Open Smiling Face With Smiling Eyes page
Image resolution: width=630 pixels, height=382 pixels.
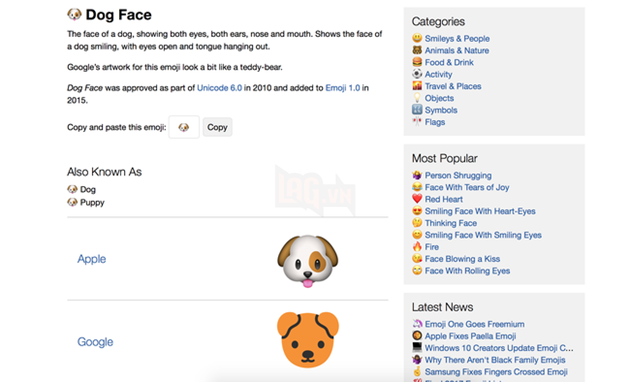483,235
